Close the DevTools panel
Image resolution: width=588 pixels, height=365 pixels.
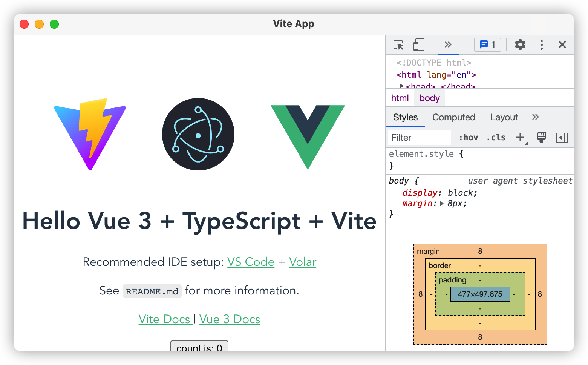pos(562,44)
